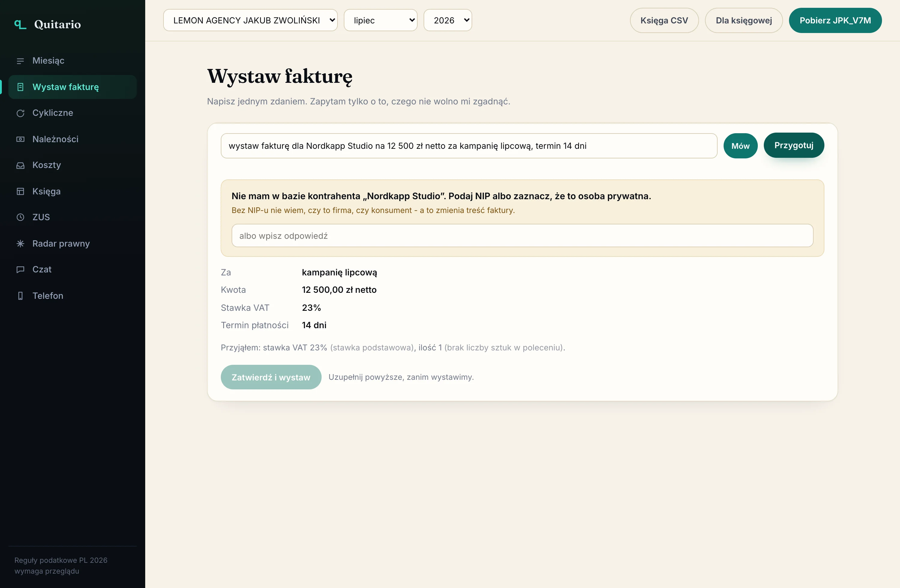Open the month dropdown showing lipiec
This screenshot has height=588, width=900.
click(380, 20)
